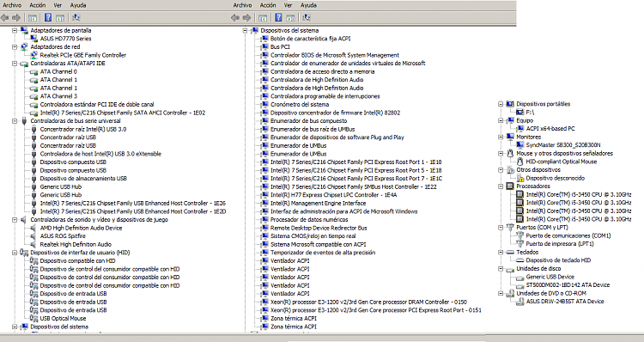Viewport: 644px width, 342px height.
Task: Select Realtek High Definition Audio entry
Action: 76,244
